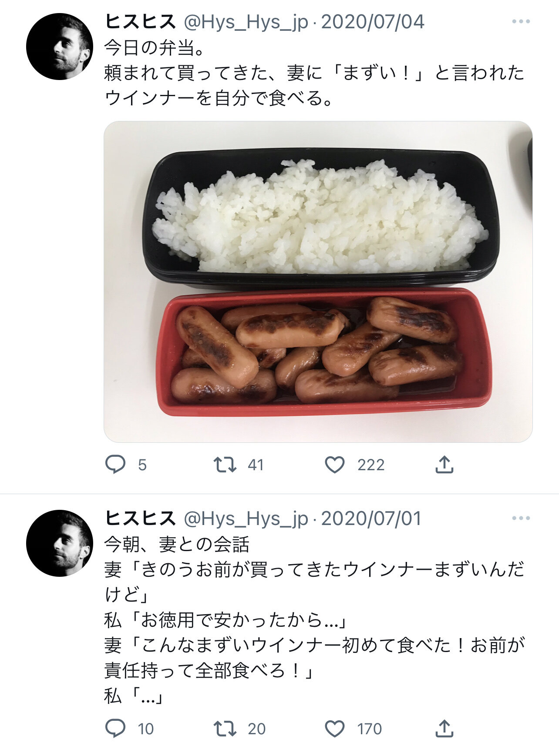
Task: Open reply for the 2020/07/01 conversation tweet
Action: coord(115,729)
